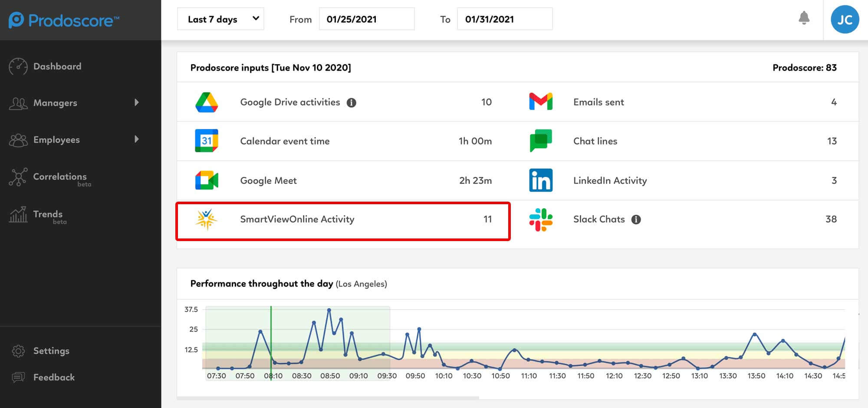
Task: Click the Slack Chats label
Action: [x=599, y=219]
